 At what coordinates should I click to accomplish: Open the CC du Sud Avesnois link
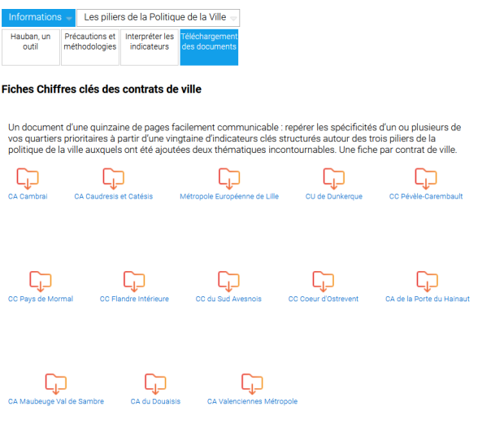(228, 299)
